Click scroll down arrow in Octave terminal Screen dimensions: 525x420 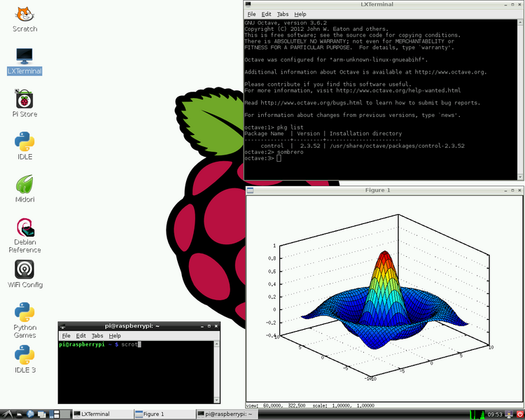click(x=520, y=176)
